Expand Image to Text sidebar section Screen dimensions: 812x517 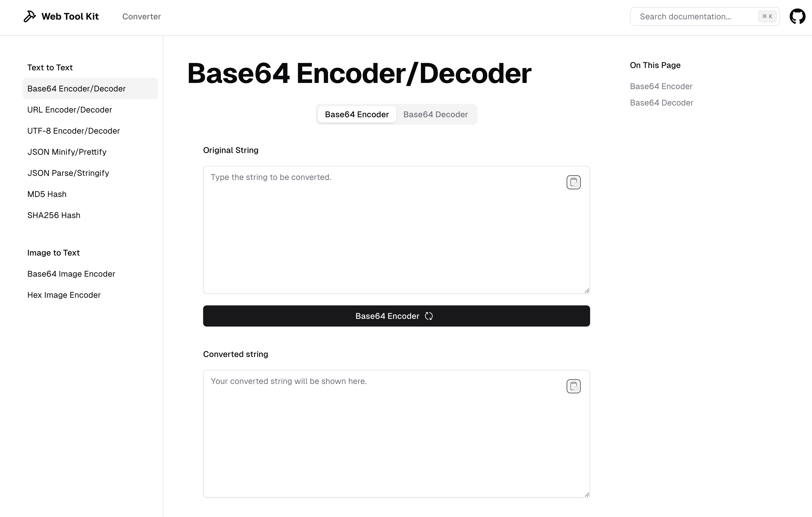pos(53,253)
